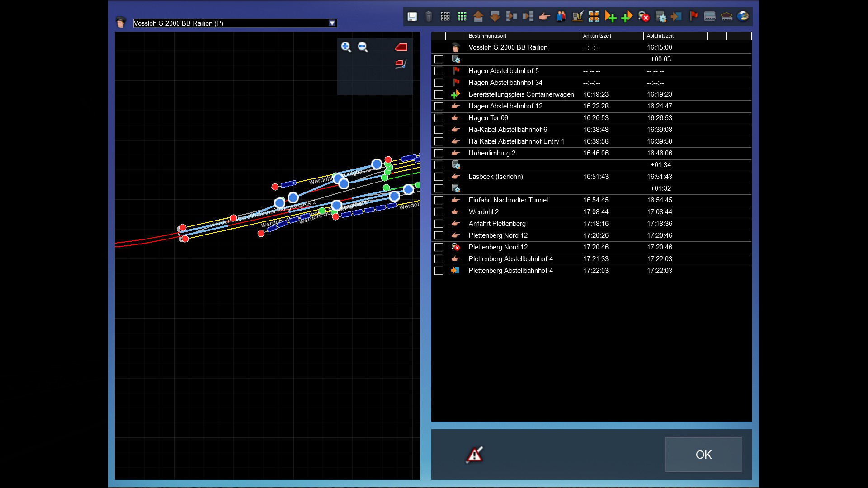
Task: Click the globe icon in toolbar
Action: pos(743,17)
